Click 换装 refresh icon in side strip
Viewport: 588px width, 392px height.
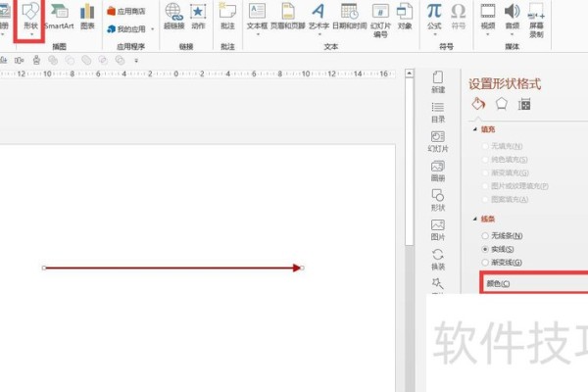[x=438, y=259]
